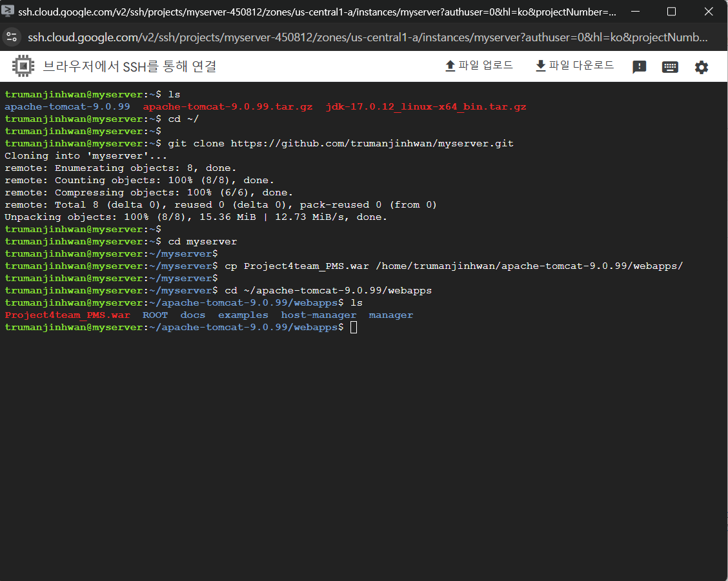Open the feedback exclamation bubble icon
Screen dimensions: 728x581
[639, 67]
